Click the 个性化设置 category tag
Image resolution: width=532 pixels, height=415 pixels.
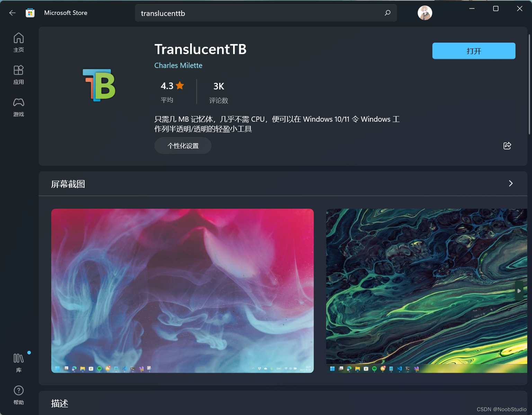(183, 146)
